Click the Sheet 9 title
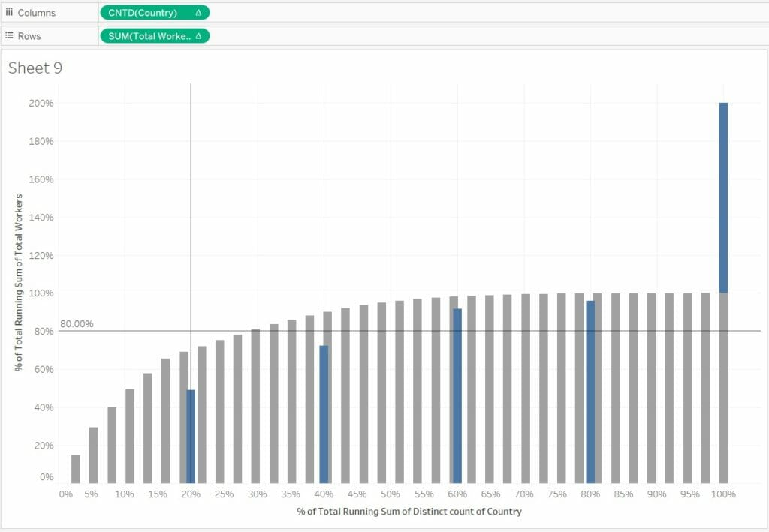The width and height of the screenshot is (769, 532). [35, 68]
